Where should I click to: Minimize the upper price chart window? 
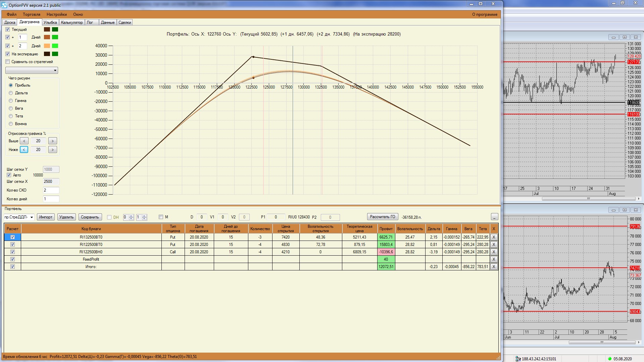point(613,37)
